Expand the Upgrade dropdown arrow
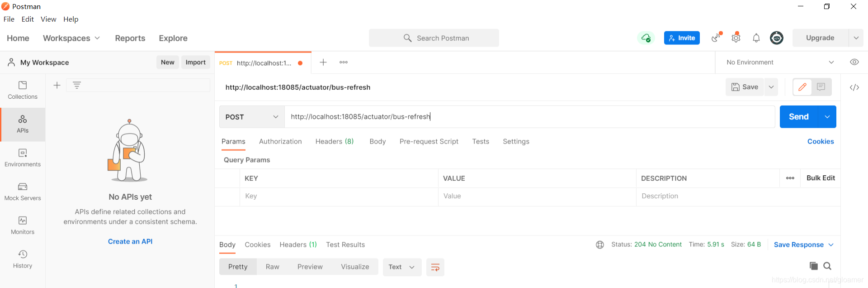 856,38
